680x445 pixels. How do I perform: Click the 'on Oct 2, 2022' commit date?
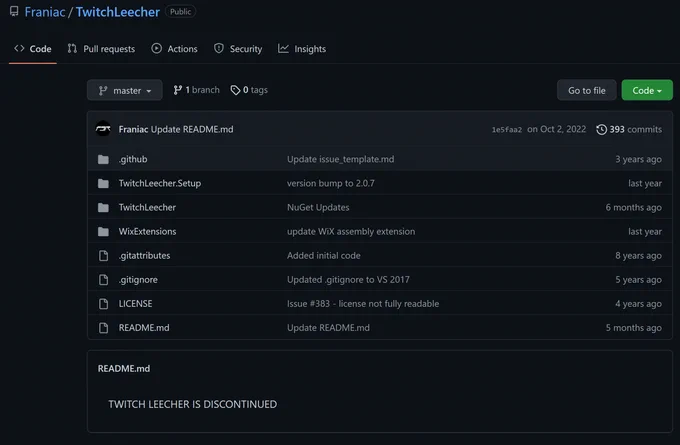(556, 129)
